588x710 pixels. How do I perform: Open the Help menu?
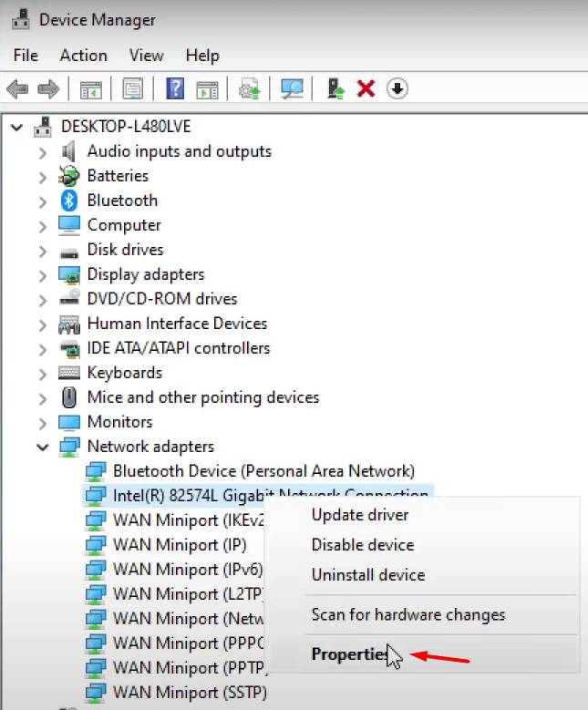[x=202, y=56]
